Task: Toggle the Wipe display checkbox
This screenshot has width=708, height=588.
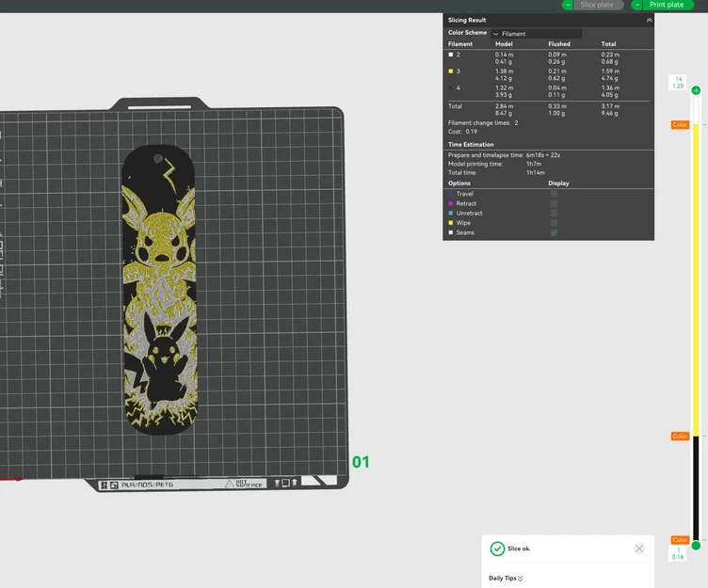Action: click(554, 223)
